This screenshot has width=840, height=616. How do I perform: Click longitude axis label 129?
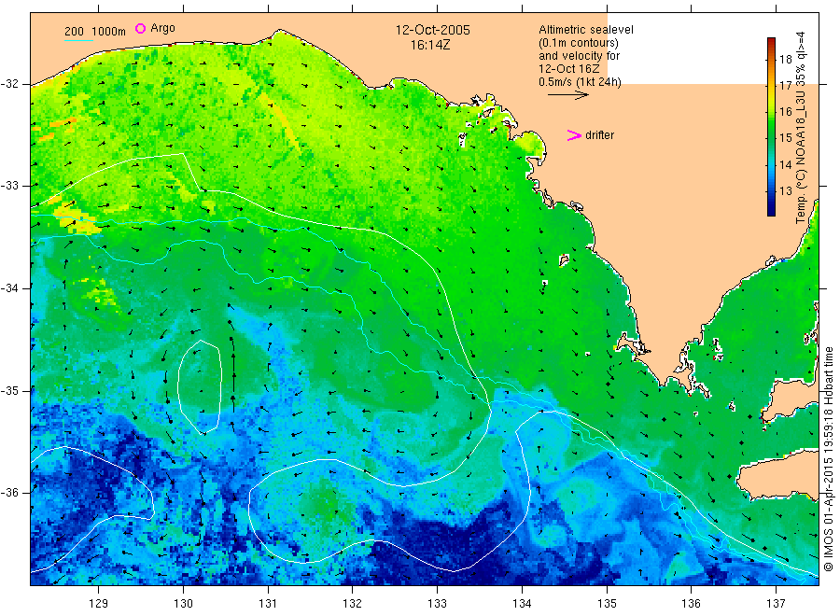pyautogui.click(x=99, y=604)
